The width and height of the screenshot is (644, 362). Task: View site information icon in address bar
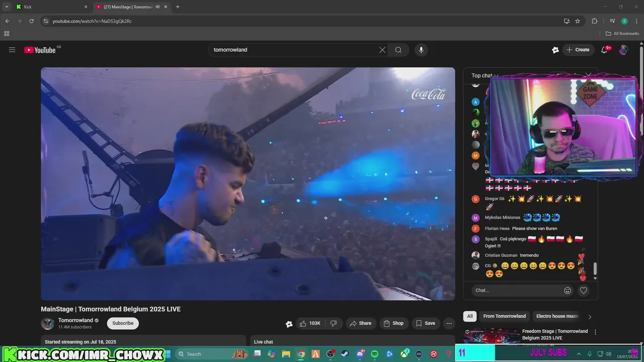coord(46,21)
